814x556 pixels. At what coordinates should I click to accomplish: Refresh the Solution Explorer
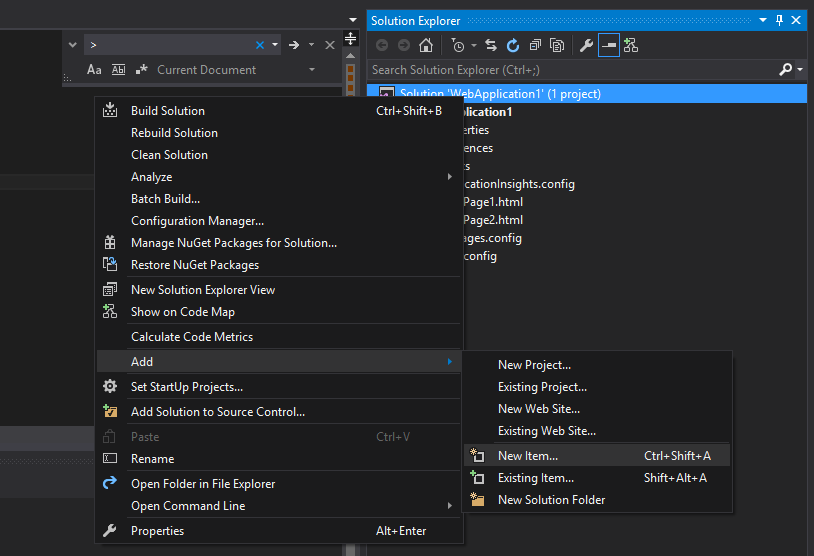(x=513, y=45)
